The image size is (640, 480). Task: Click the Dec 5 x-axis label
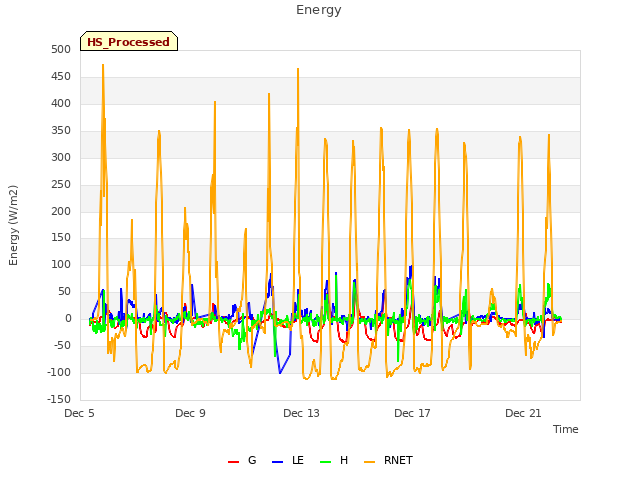point(80,413)
